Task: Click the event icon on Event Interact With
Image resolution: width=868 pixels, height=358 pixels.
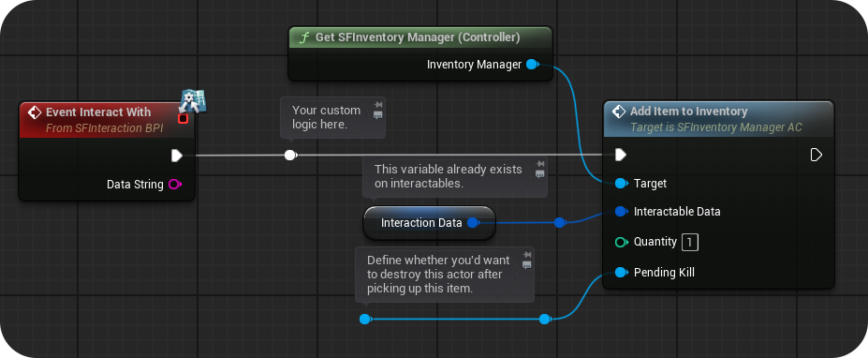Action: tap(35, 112)
